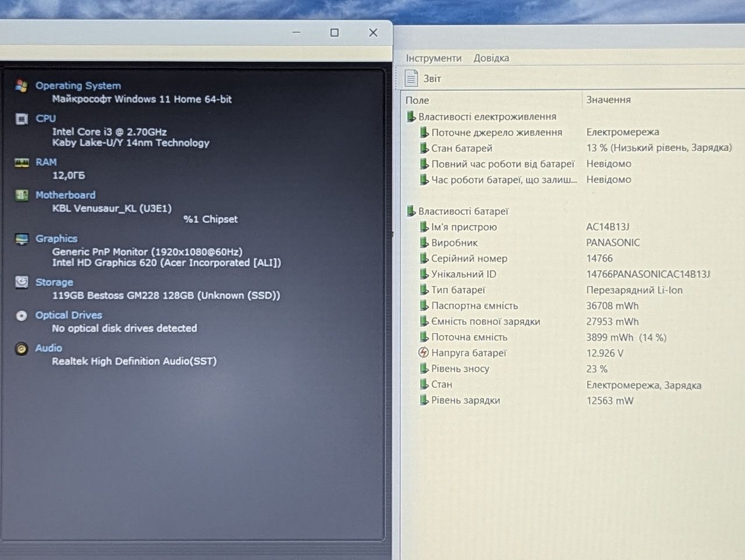Click the Intel HD Graphics 620 line
Viewport: 745px width, 560px height.
166,263
